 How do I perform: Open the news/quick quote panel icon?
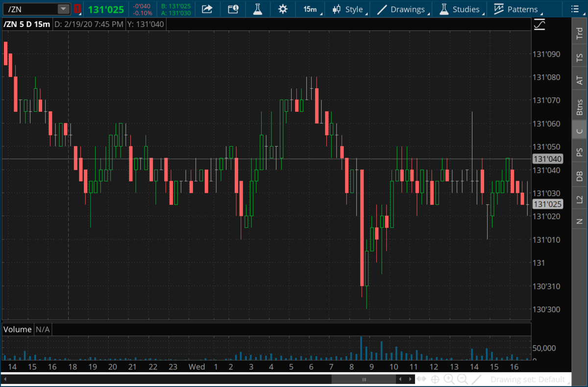point(233,9)
